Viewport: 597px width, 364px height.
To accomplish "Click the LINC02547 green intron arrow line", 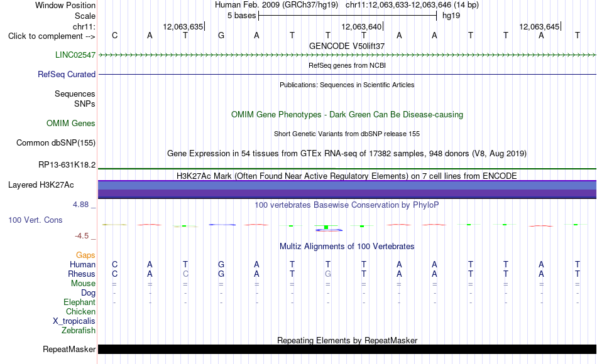I will tap(348, 55).
